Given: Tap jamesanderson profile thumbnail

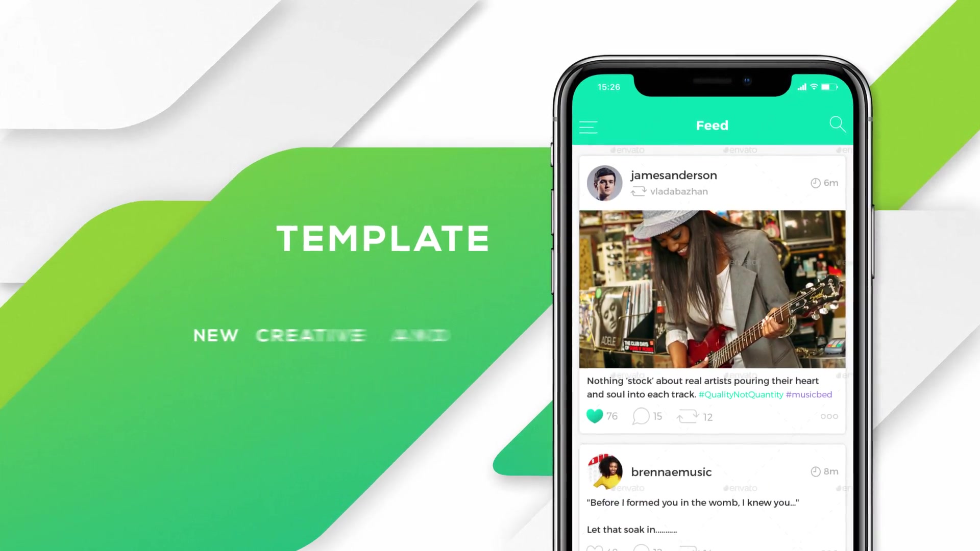Looking at the screenshot, I should point(604,183).
